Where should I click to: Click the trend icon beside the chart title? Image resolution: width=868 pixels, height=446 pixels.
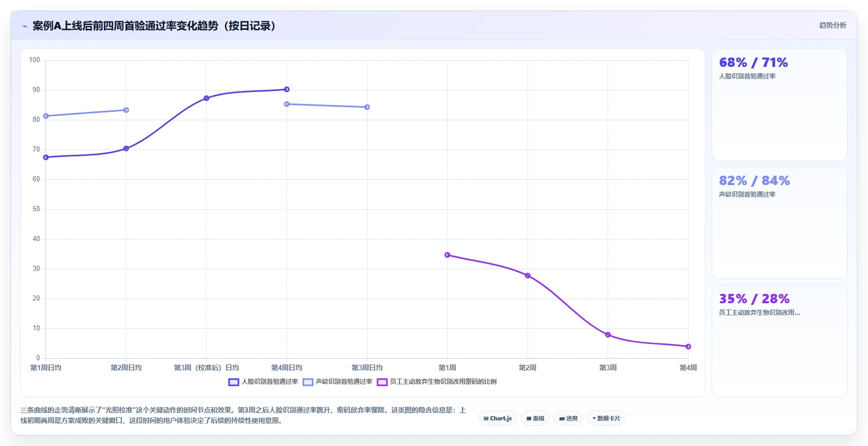point(25,26)
